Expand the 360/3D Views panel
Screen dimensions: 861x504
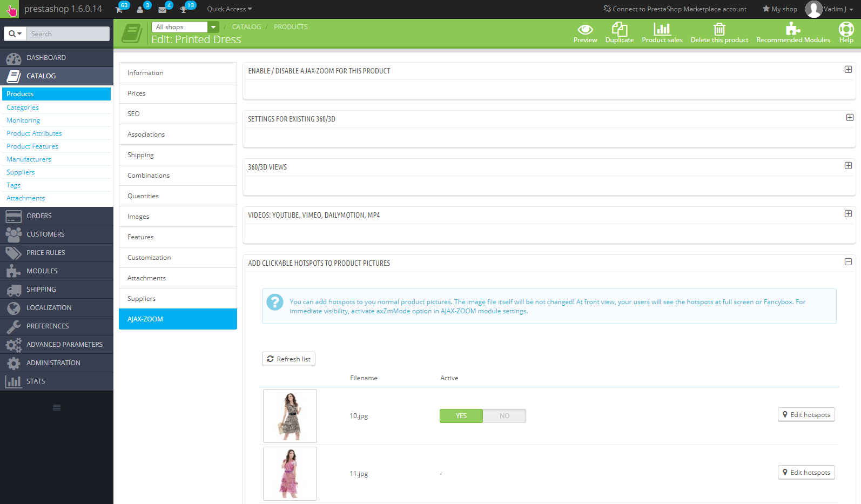click(848, 166)
